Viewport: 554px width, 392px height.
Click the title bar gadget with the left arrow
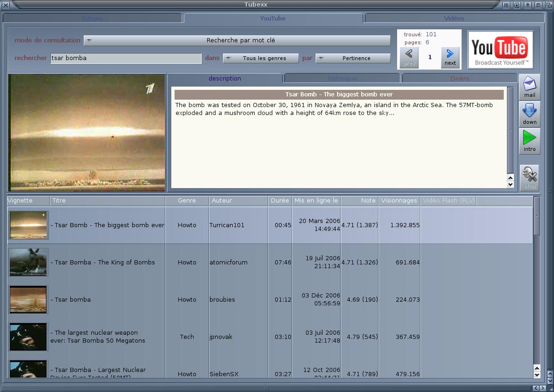tap(517, 5)
